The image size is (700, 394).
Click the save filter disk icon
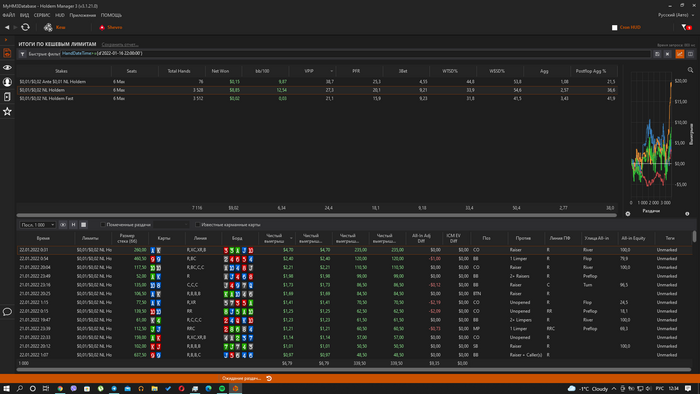click(657, 54)
